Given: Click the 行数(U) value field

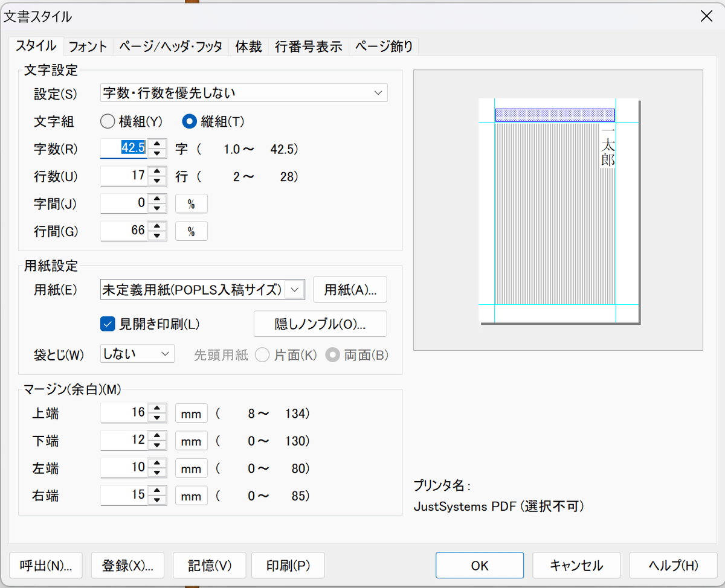Looking at the screenshot, I should pyautogui.click(x=123, y=176).
